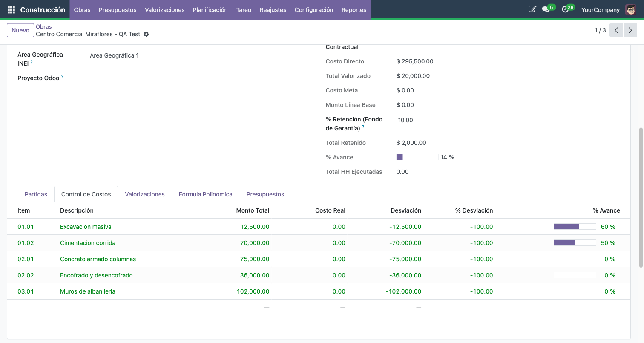644x343 pixels.
Task: Open the Valorizaciones tab
Action: tap(145, 194)
